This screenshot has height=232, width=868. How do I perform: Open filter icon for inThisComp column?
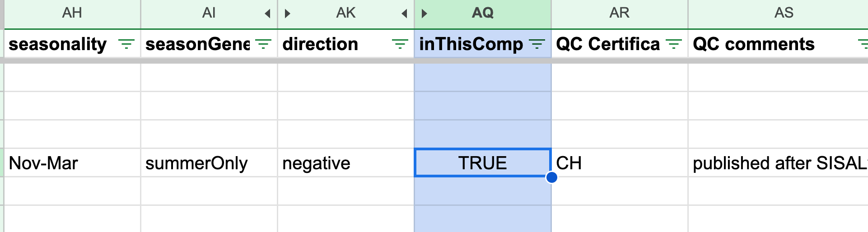tap(537, 44)
